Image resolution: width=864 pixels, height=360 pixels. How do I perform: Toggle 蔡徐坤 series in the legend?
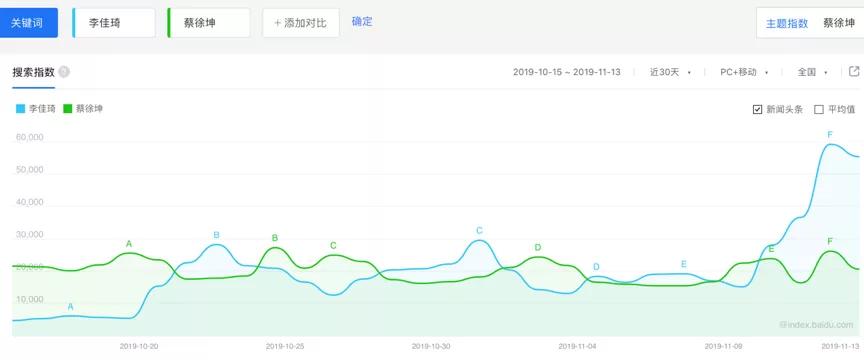[83, 109]
